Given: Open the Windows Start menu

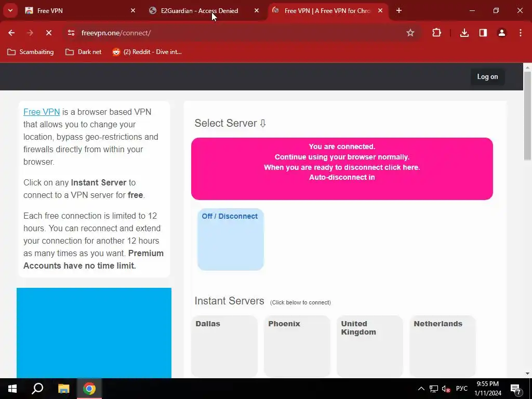Looking at the screenshot, I should point(12,389).
